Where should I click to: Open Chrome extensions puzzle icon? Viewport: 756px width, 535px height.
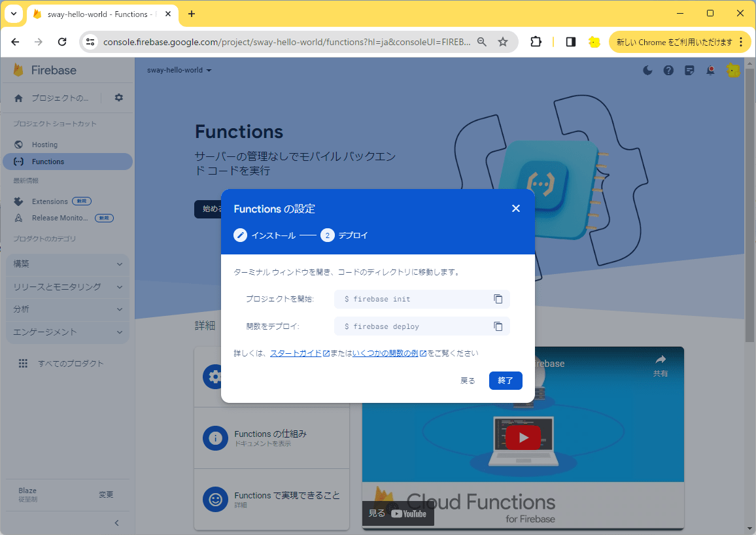536,42
